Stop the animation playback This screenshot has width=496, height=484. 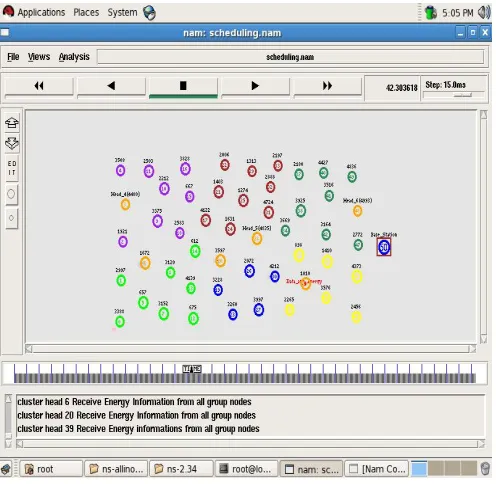pos(183,86)
